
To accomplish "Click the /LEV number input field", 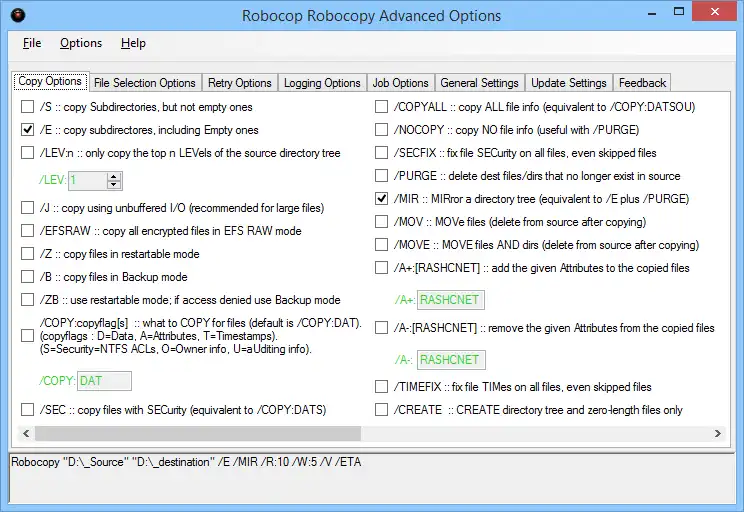I will pyautogui.click(x=88, y=180).
